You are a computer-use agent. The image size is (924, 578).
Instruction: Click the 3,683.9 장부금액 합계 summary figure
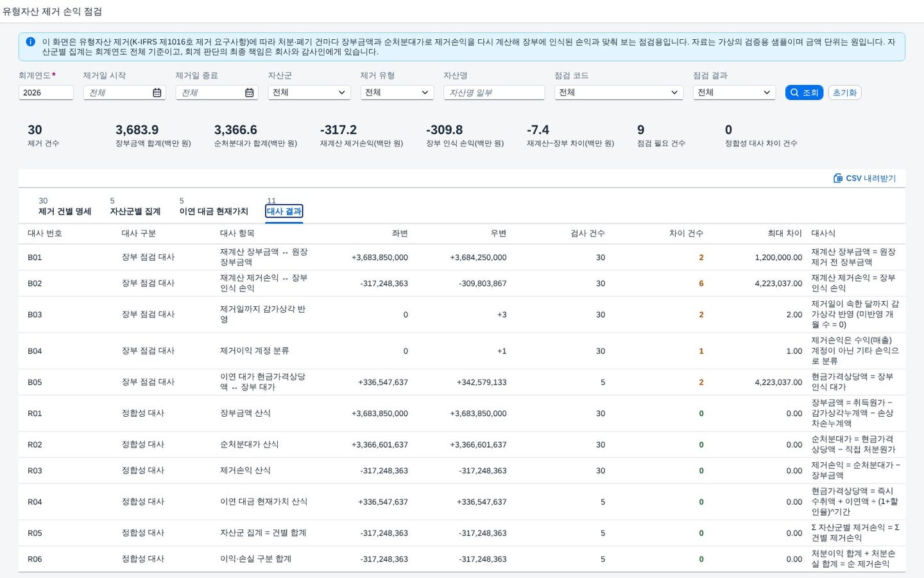pos(137,130)
